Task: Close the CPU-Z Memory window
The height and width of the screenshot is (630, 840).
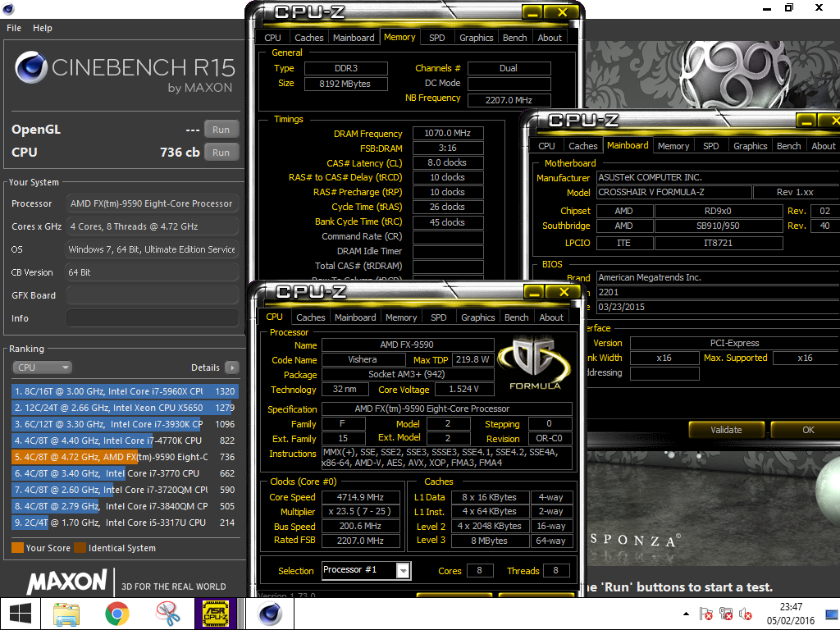Action: tap(563, 12)
